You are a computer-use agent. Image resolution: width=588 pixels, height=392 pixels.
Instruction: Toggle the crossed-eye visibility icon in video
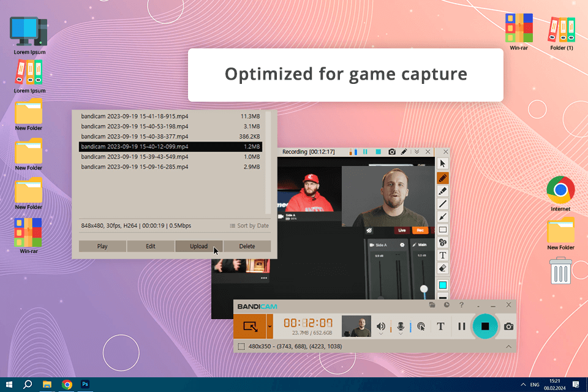click(369, 230)
